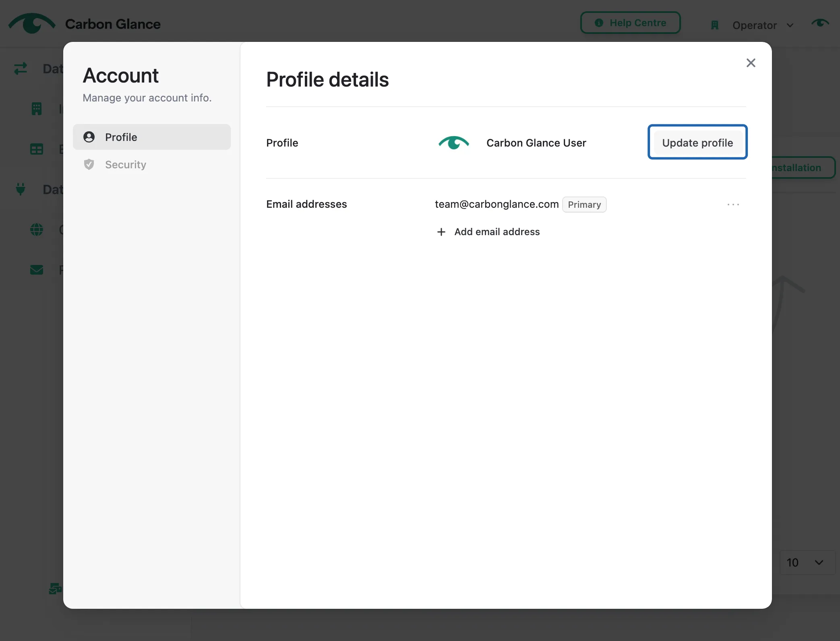Click the envelope icon in left sidebar

click(x=37, y=270)
